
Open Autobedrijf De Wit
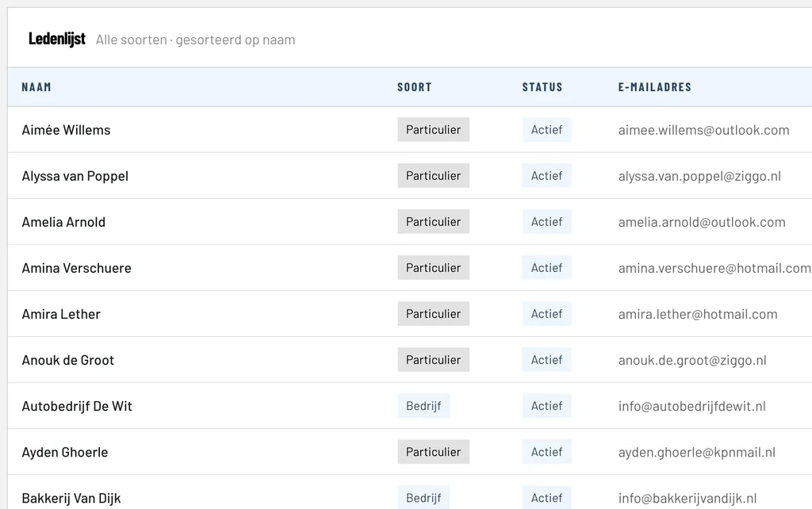coord(77,407)
